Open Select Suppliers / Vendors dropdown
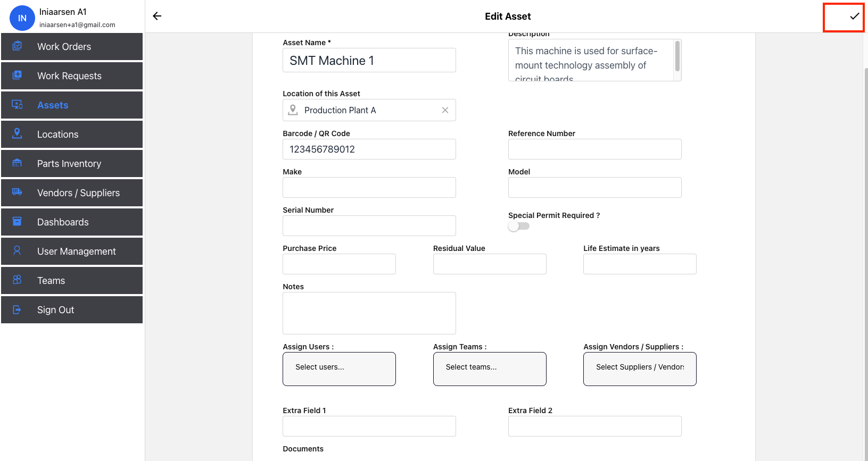The width and height of the screenshot is (868, 461). (640, 369)
